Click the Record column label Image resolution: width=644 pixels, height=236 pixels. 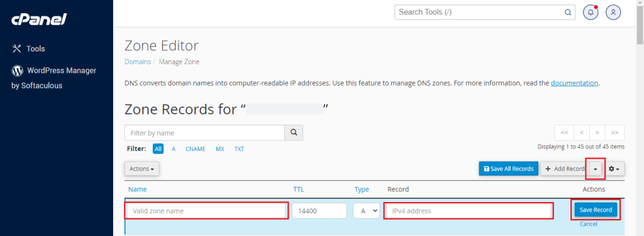398,189
